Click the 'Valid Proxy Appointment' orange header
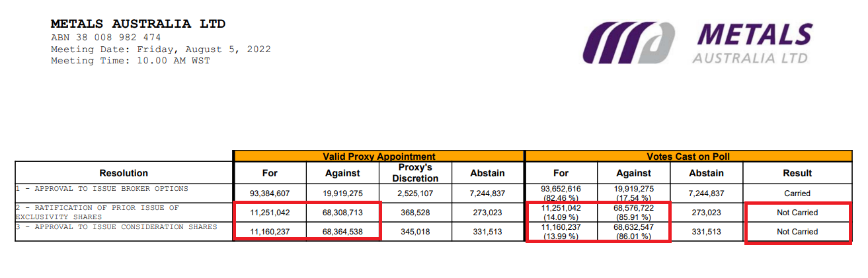The width and height of the screenshot is (868, 278). click(x=379, y=156)
